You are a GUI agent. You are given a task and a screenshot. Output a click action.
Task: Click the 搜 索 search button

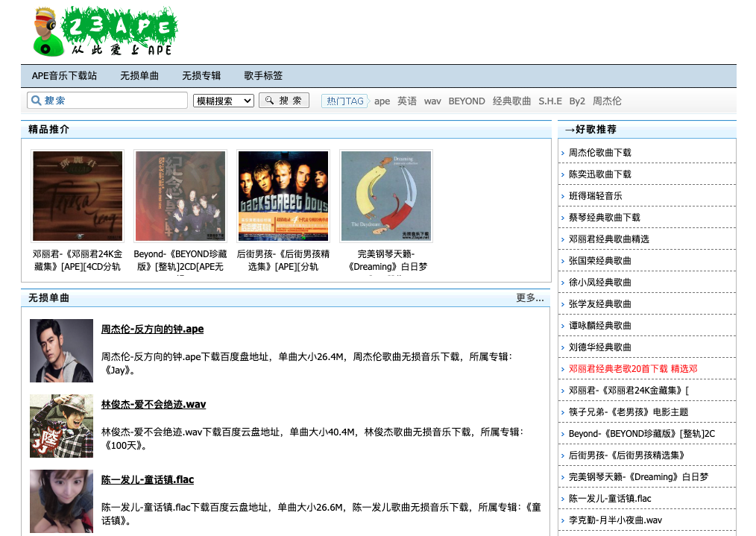pos(284,100)
